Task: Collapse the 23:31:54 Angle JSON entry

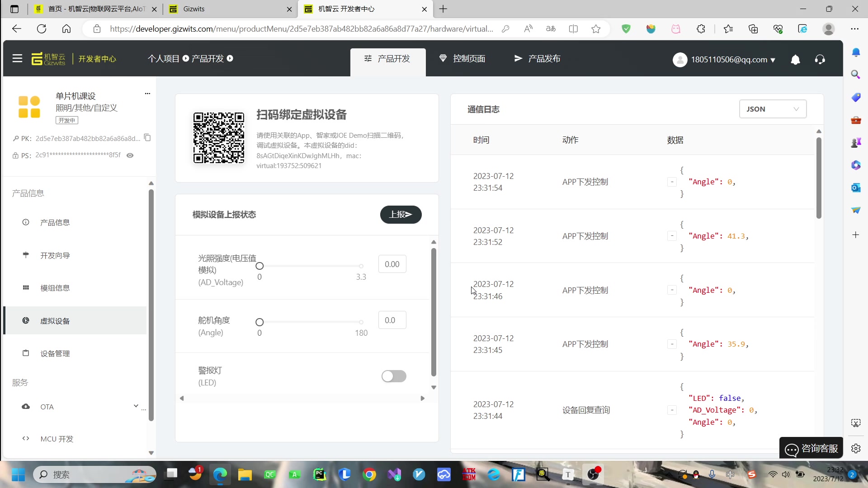Action: pyautogui.click(x=672, y=182)
